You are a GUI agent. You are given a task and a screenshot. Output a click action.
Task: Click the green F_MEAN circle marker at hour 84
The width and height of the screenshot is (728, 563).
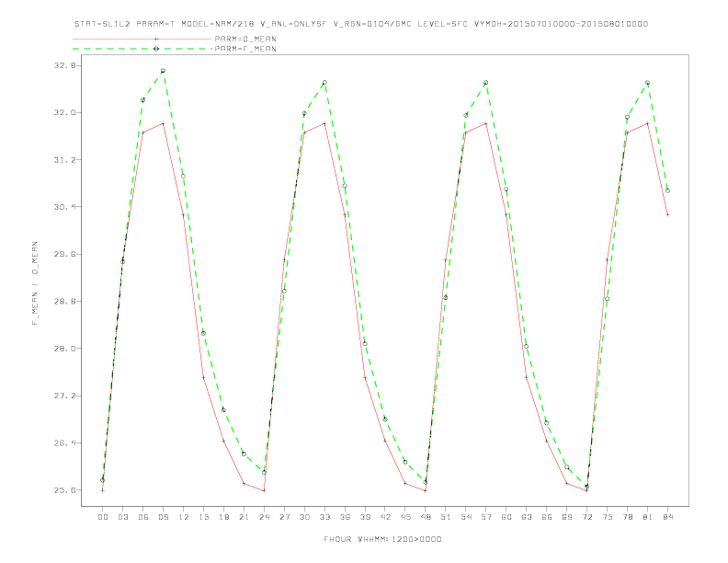[x=667, y=190]
